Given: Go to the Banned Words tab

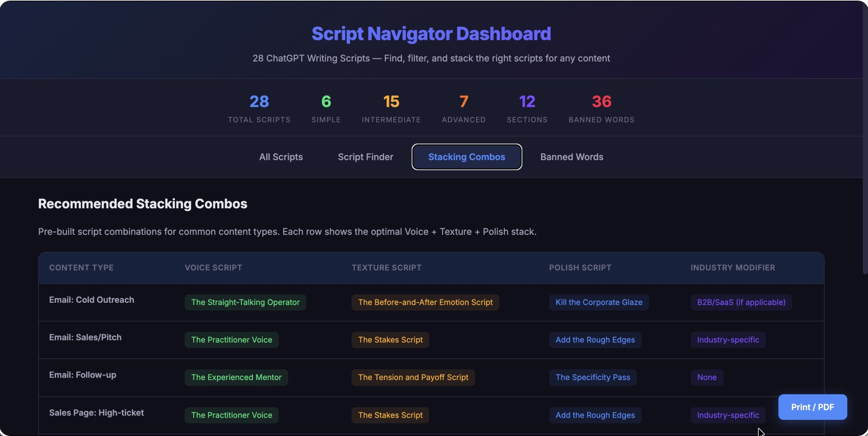Looking at the screenshot, I should point(571,157).
